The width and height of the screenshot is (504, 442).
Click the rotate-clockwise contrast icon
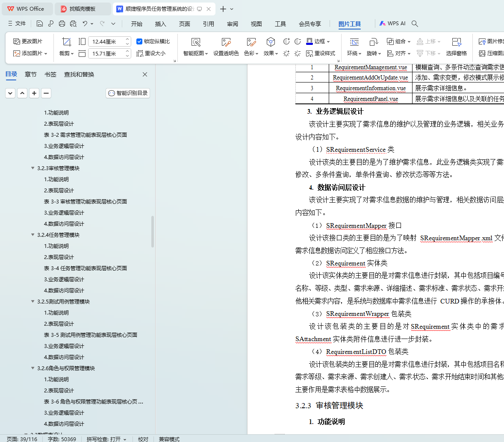pyautogui.click(x=286, y=41)
